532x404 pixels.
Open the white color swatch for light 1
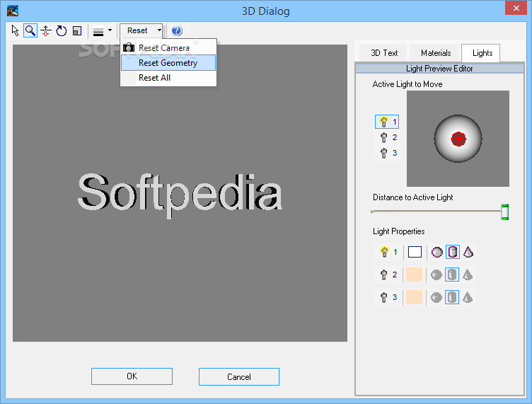click(x=415, y=252)
